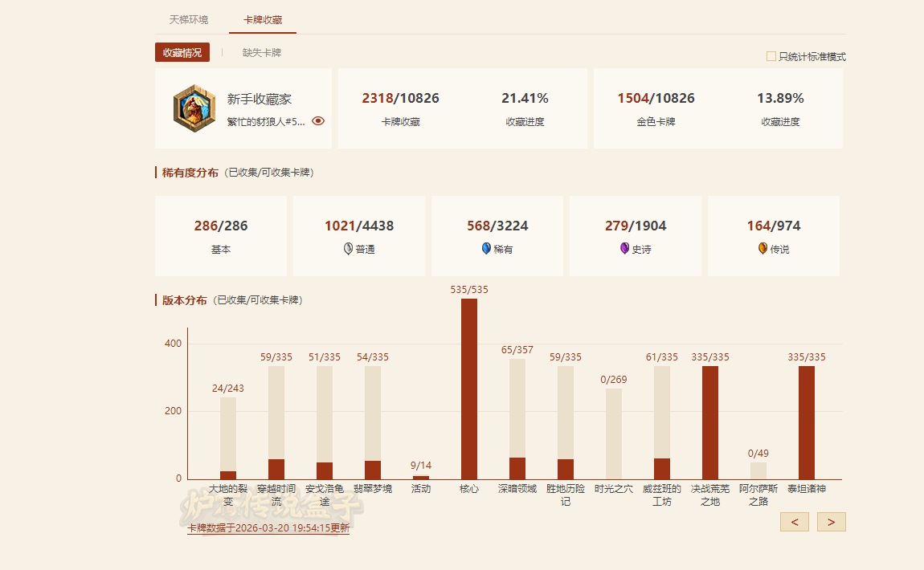Viewport: 924px width, 570px height.
Task: Click the 金色卡牌 1504/10826 stat
Action: (x=656, y=108)
